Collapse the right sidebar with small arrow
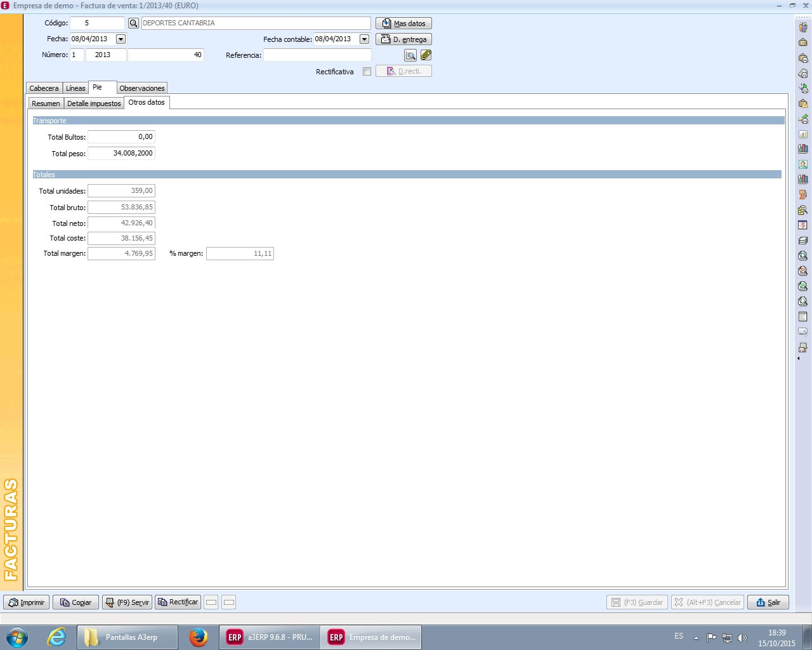Viewport: 812px width, 650px height. point(798,359)
